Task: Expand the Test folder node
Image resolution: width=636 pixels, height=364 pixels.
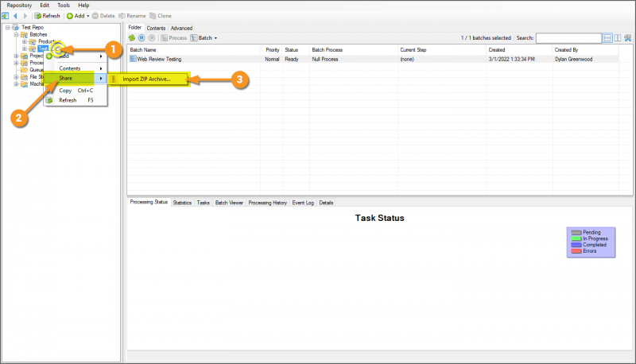Action: (25, 48)
